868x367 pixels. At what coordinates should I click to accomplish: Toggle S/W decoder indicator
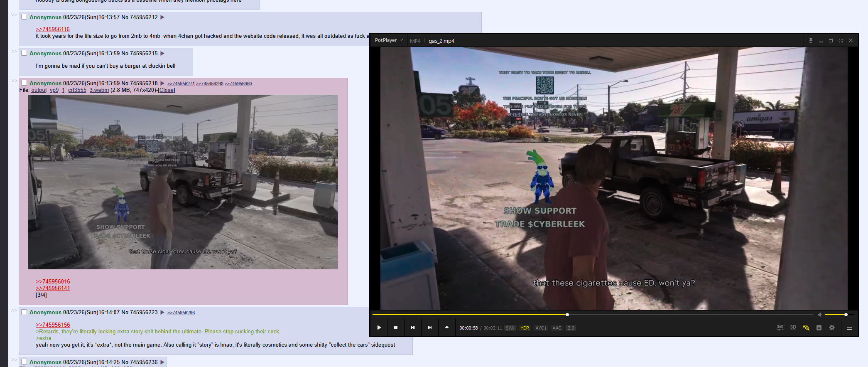[x=510, y=328]
